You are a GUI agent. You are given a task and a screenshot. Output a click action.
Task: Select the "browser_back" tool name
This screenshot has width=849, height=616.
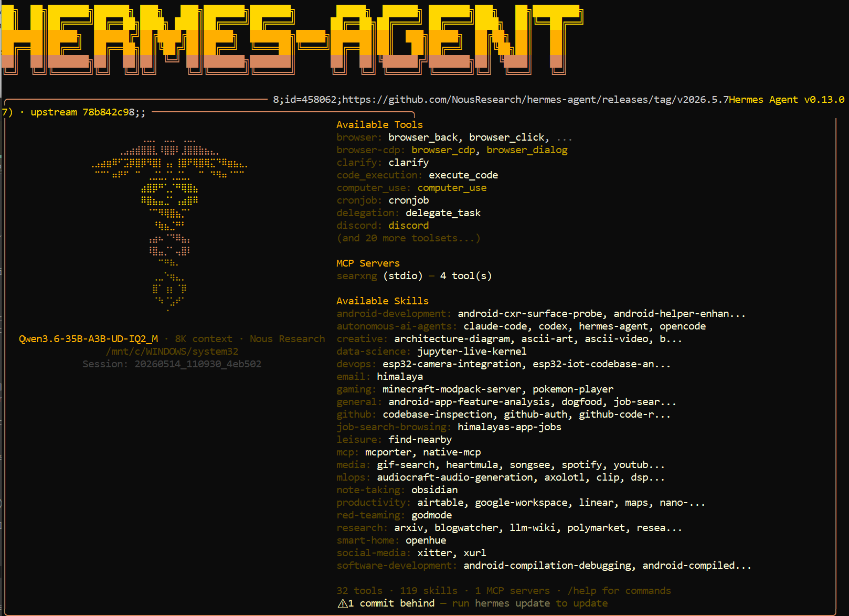(423, 137)
